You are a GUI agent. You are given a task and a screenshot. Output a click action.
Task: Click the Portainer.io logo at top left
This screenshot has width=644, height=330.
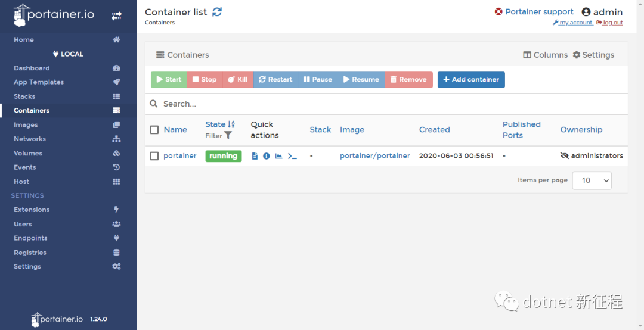(x=54, y=15)
